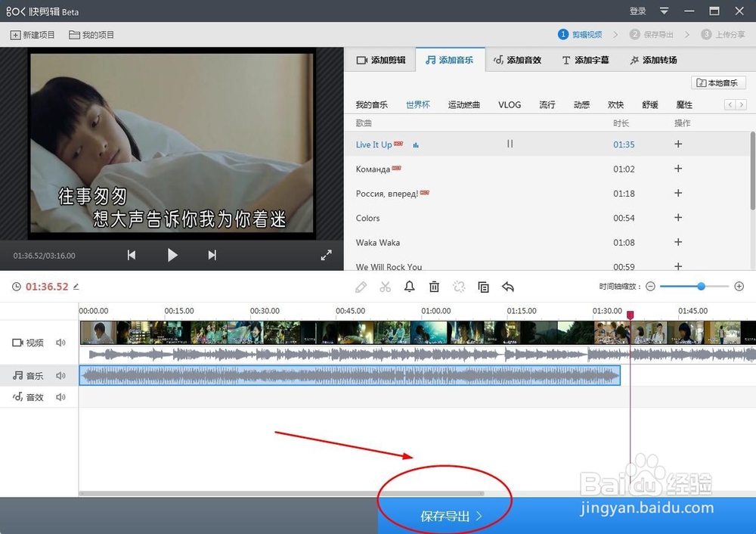Click the bell marker icon
756x534 pixels.
coord(409,287)
